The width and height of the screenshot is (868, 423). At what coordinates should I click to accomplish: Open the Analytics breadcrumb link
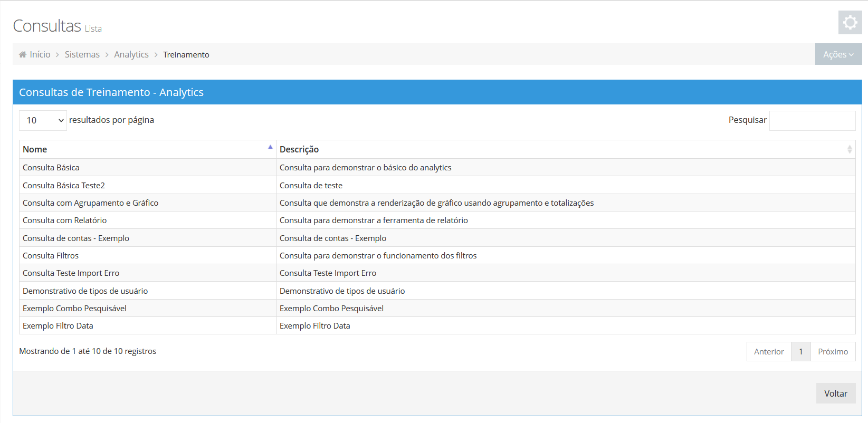click(x=131, y=54)
